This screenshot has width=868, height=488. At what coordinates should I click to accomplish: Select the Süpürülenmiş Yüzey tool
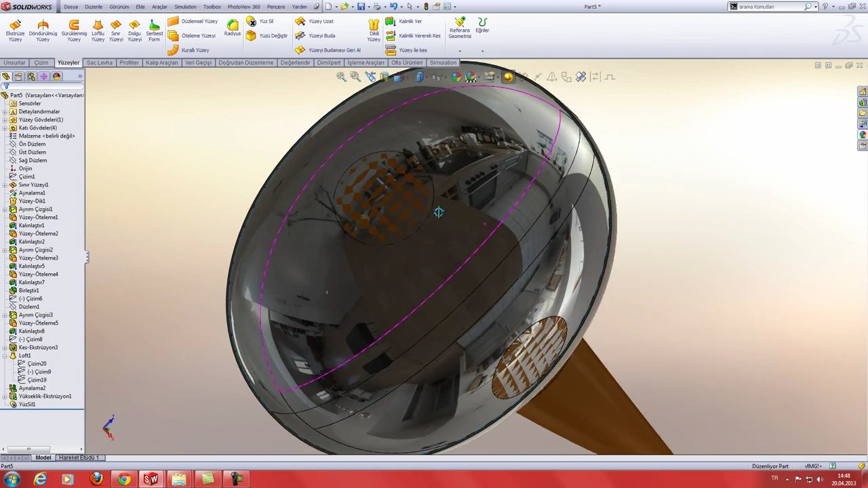[x=74, y=30]
